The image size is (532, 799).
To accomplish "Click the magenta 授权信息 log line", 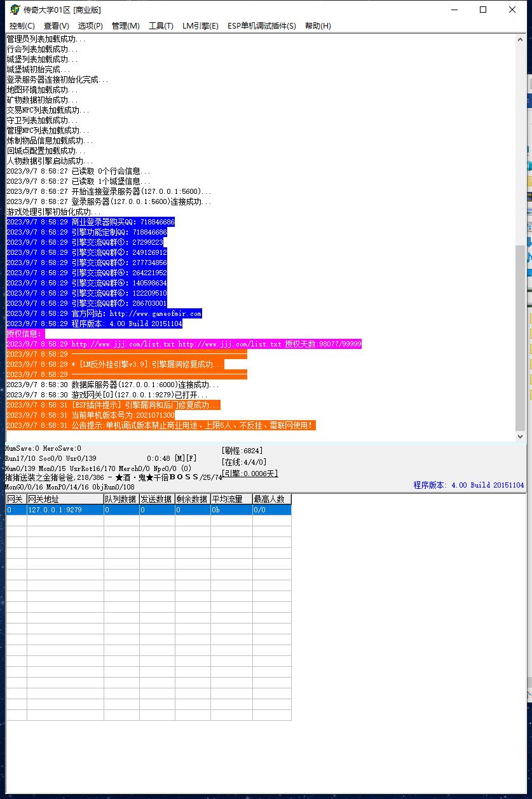I will pos(25,334).
